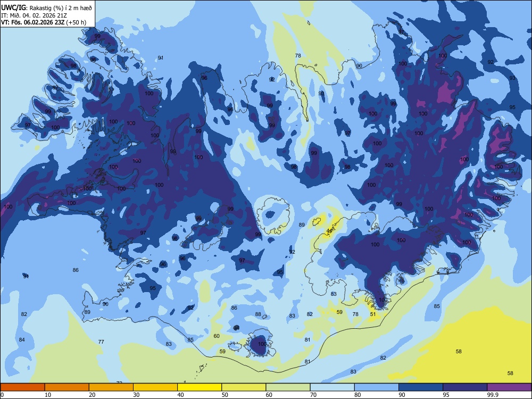
Task: Click the 20–30 legend color segment
Action: [111, 387]
